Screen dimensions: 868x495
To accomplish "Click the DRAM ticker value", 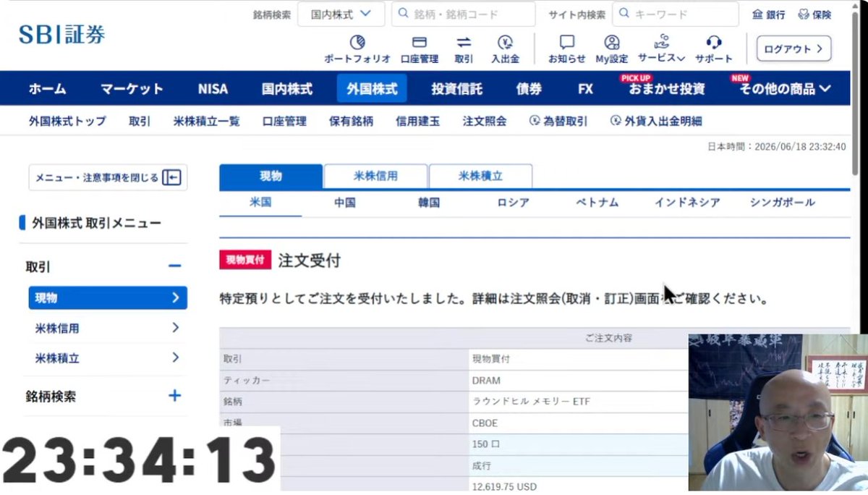I will [x=486, y=380].
